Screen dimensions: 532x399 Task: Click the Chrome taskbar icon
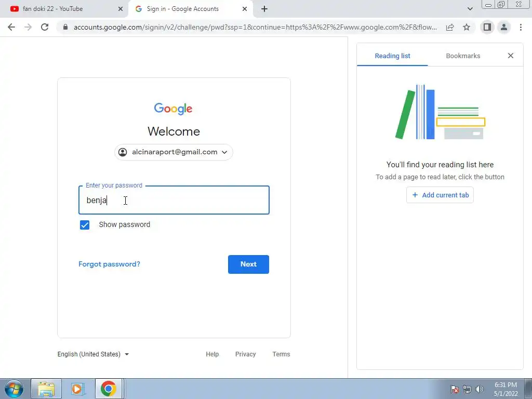[x=108, y=389]
